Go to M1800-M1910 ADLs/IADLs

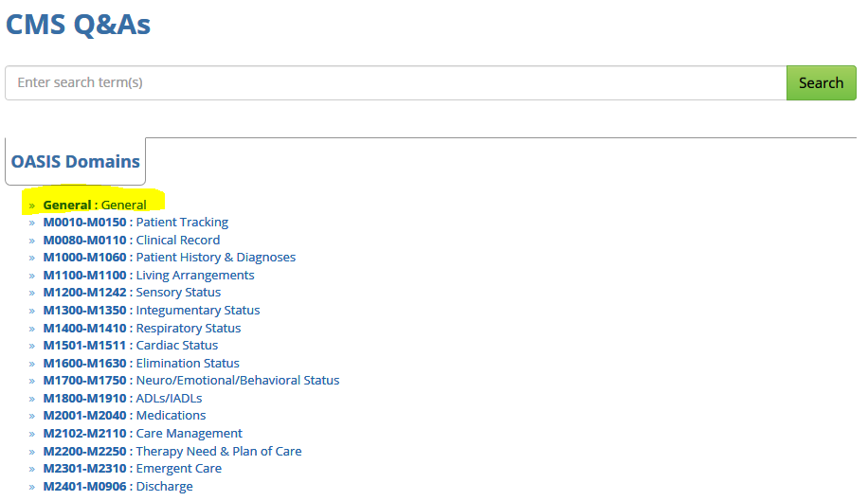point(122,399)
